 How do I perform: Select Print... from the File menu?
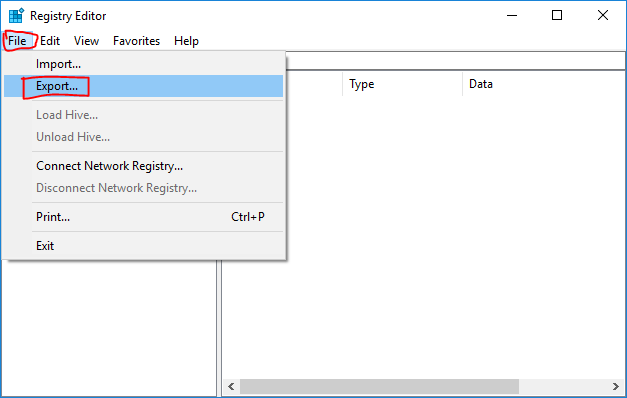[144, 217]
